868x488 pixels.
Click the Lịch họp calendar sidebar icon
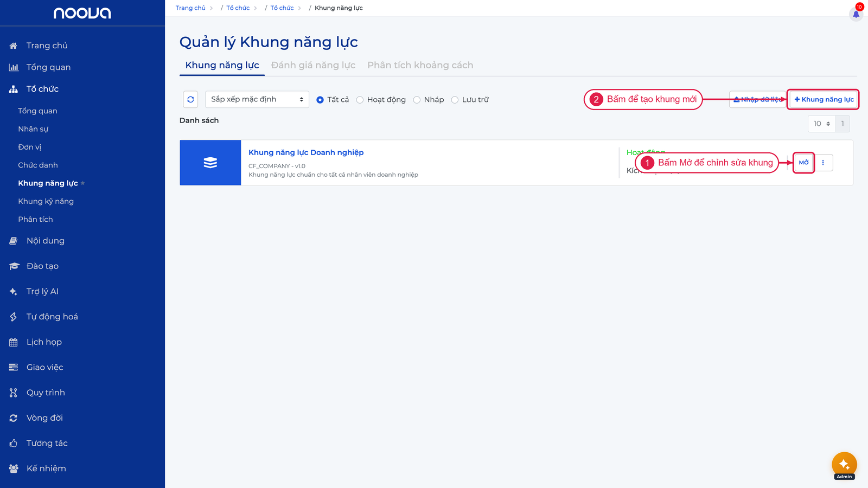point(14,342)
